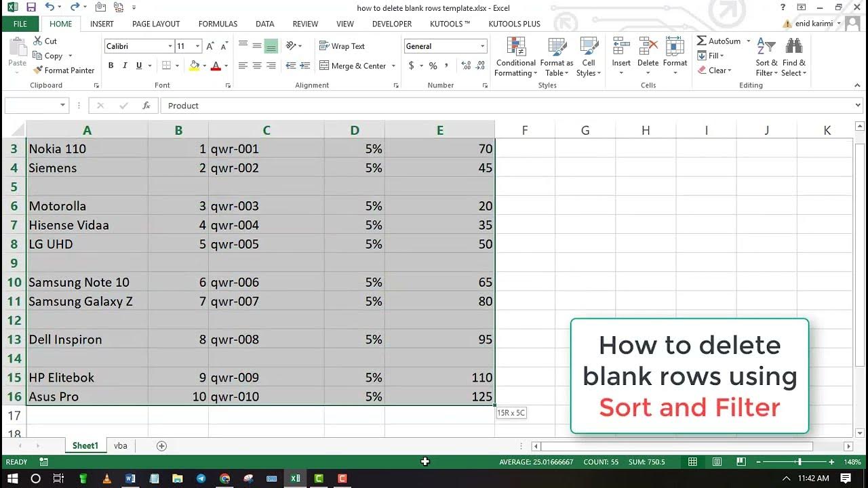Switch to the DATA ribbon tab

point(264,24)
